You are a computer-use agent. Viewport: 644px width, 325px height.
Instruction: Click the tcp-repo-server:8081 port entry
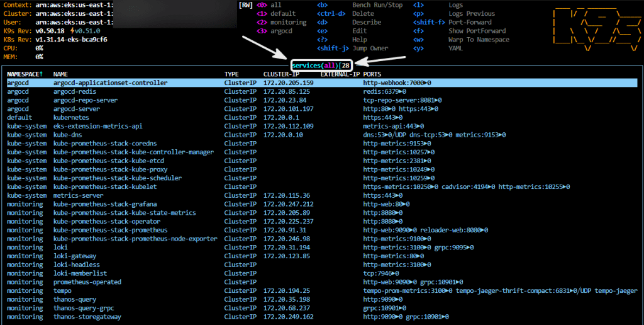(402, 100)
